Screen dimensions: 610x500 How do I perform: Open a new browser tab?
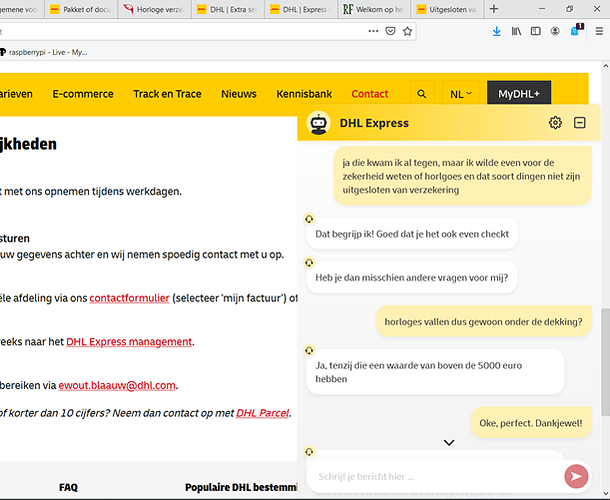pyautogui.click(x=494, y=9)
